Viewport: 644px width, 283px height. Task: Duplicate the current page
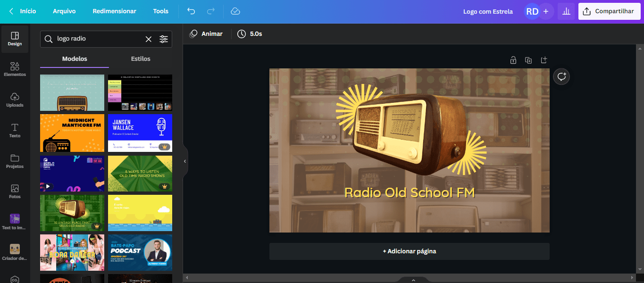pyautogui.click(x=528, y=60)
